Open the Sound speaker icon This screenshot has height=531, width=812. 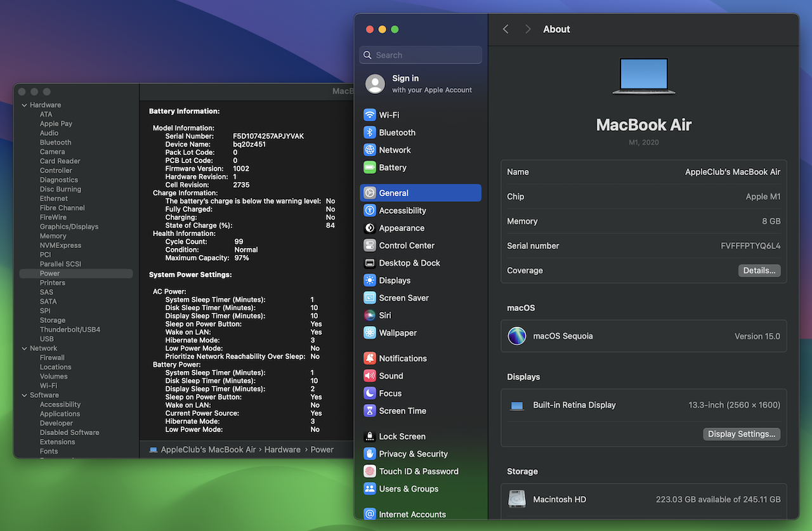[370, 376]
